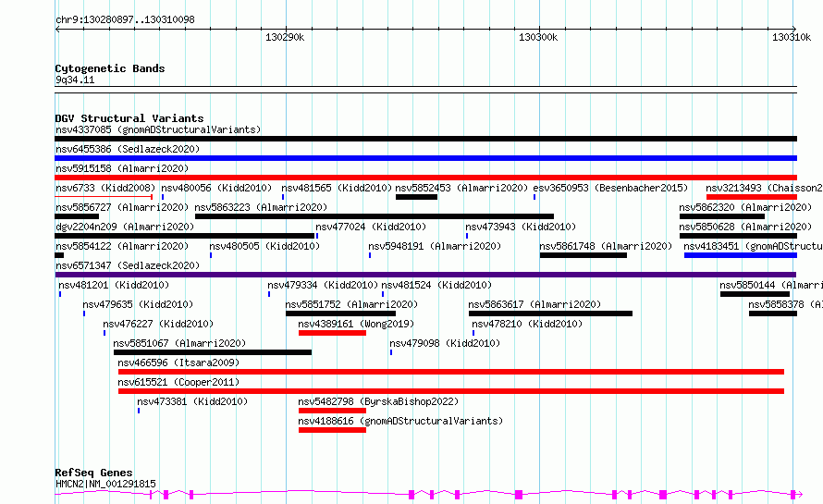823x504 pixels.
Task: Select the red nsv466596 variant bar
Action: tap(451, 372)
